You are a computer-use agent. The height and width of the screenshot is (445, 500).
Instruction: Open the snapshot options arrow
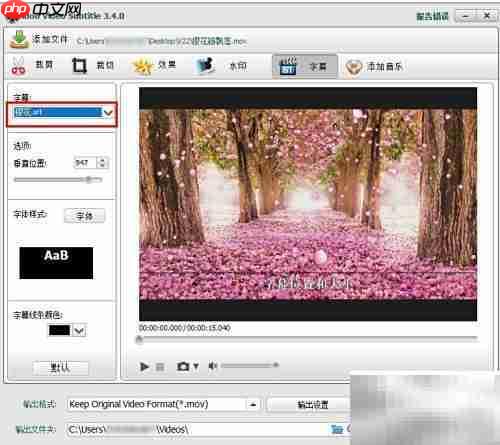pyautogui.click(x=196, y=367)
